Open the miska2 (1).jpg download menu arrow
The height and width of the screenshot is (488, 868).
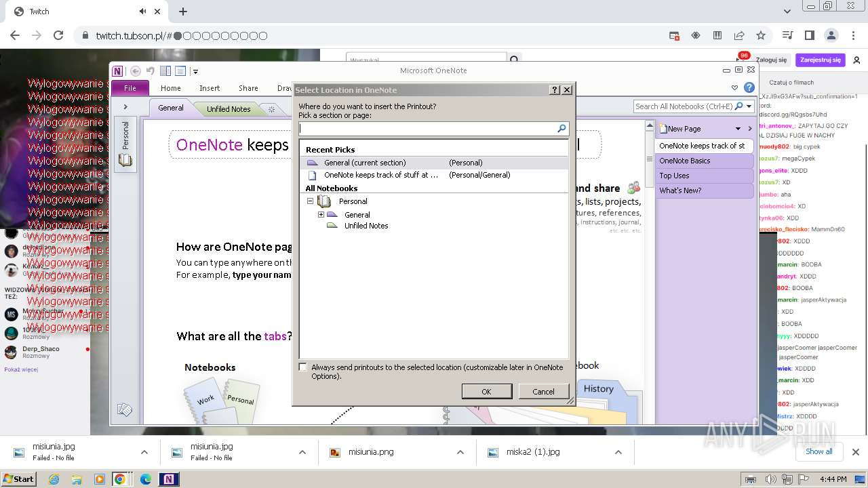coord(618,452)
